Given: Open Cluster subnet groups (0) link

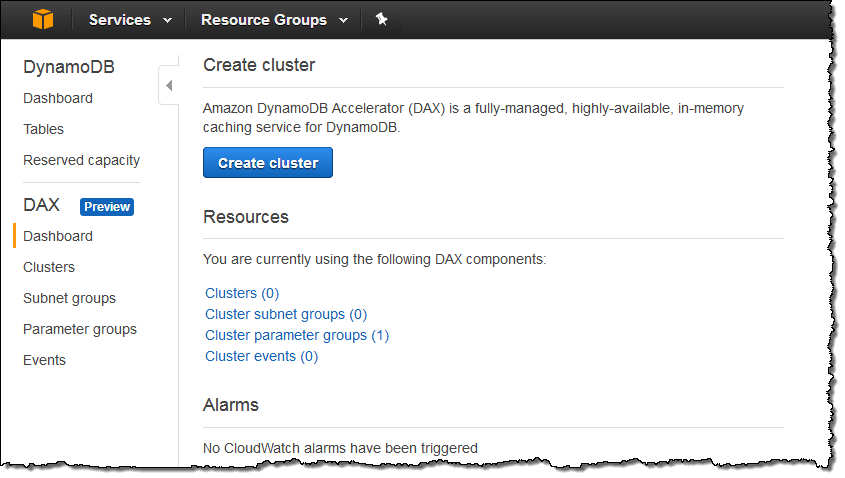Looking at the screenshot, I should click(286, 314).
